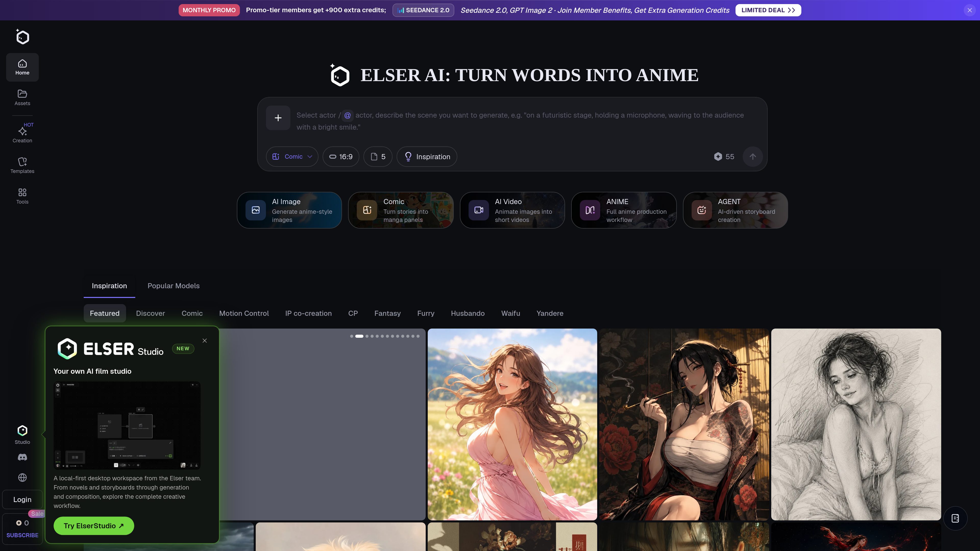Viewport: 980px width, 551px height.
Task: Click the Discord icon in sidebar
Action: coord(22,457)
